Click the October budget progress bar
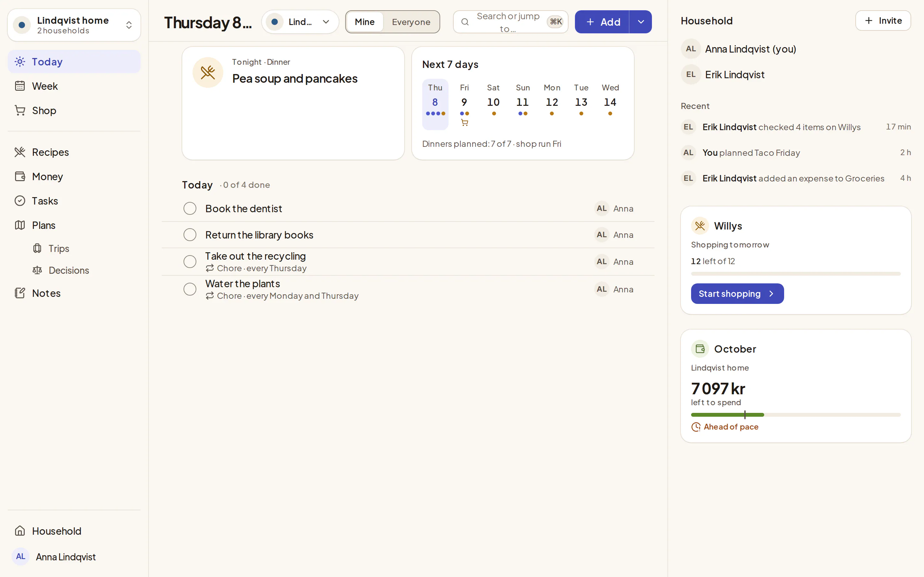Viewport: 924px width, 577px height. 796,415
